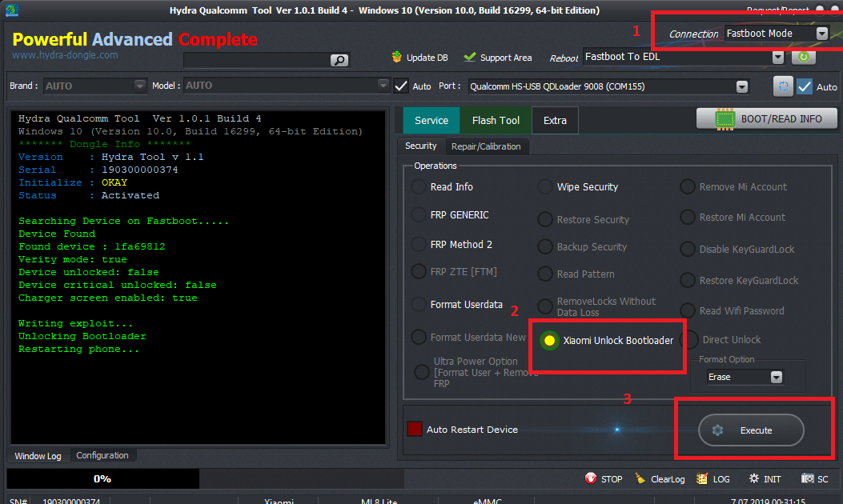
Task: Click the SC screenshot camera icon
Action: click(807, 478)
